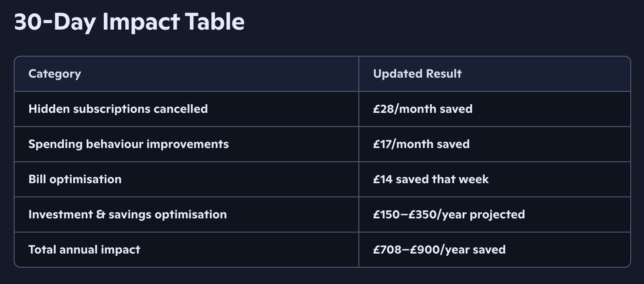This screenshot has width=644, height=284.
Task: Click the £150–£350/year projected value
Action: [449, 215]
